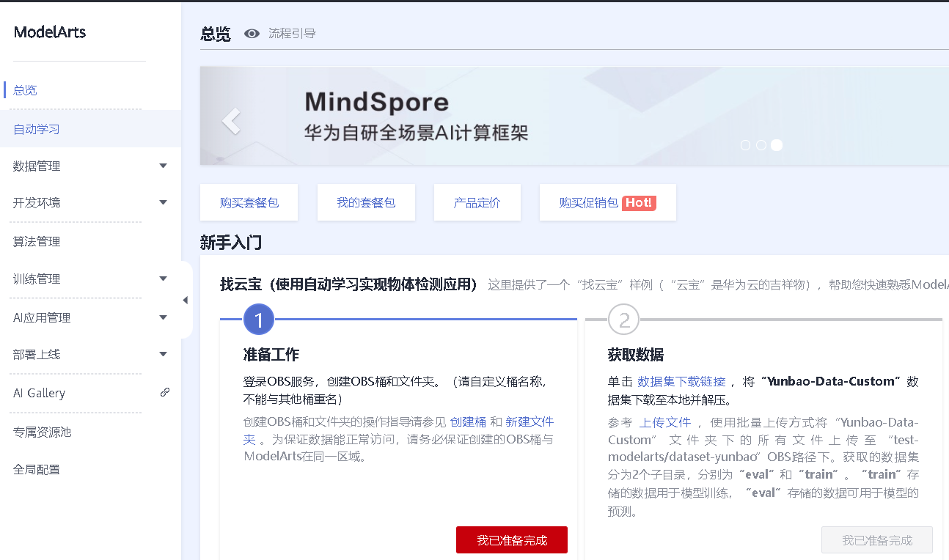Expand the 数据管理 menu arrow
This screenshot has width=949, height=560.
[x=164, y=166]
